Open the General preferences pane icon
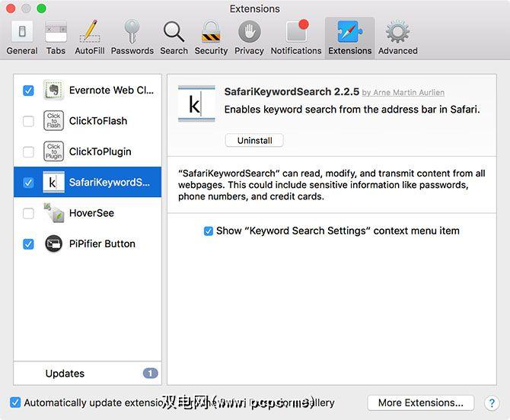510x420 pixels. click(22, 32)
